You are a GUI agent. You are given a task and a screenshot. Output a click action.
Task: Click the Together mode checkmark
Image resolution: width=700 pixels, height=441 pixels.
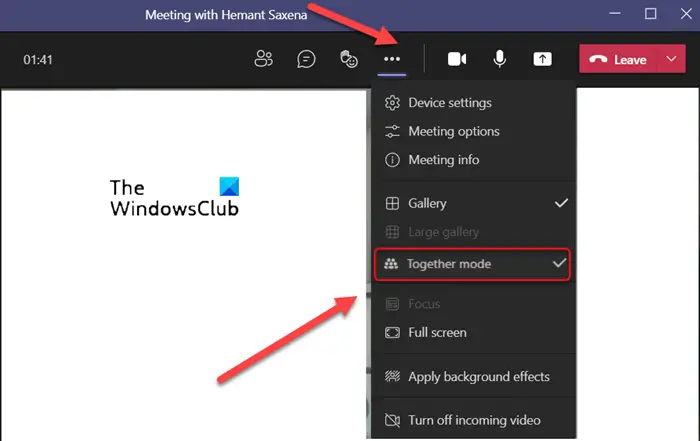[559, 263]
